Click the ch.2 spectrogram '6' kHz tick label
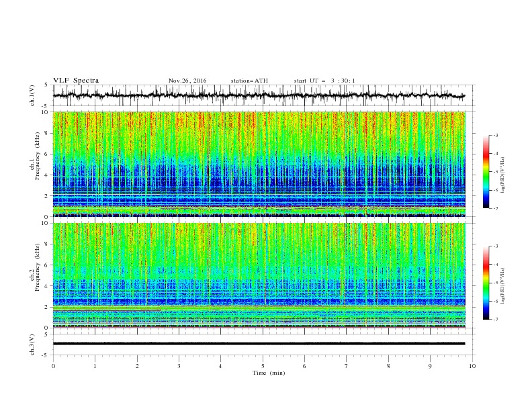 (47, 265)
